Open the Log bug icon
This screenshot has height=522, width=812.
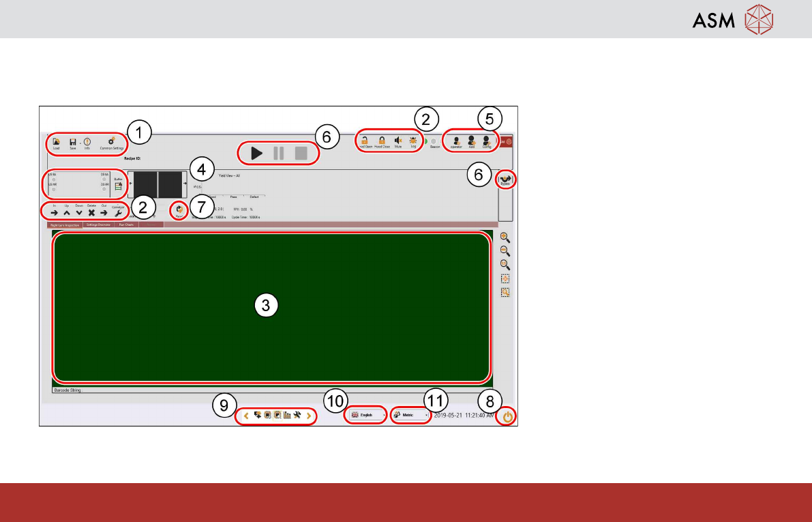tap(412, 141)
